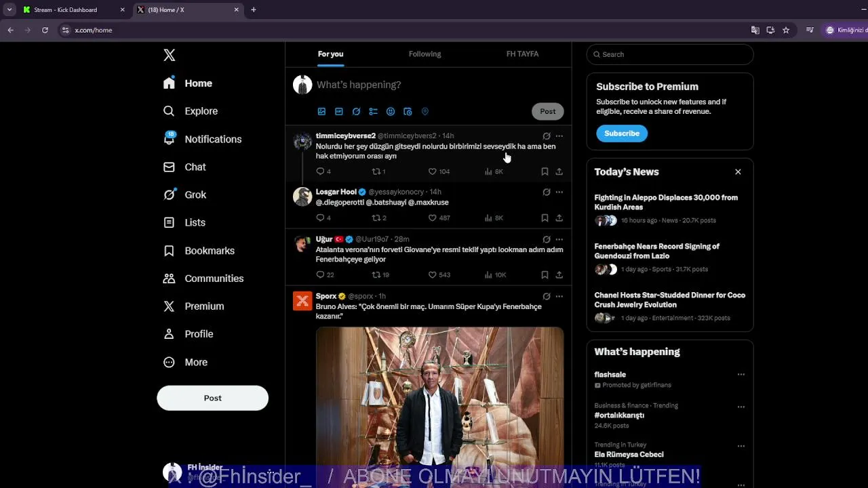The width and height of the screenshot is (868, 488).
Task: Open Communities page
Action: point(203,279)
